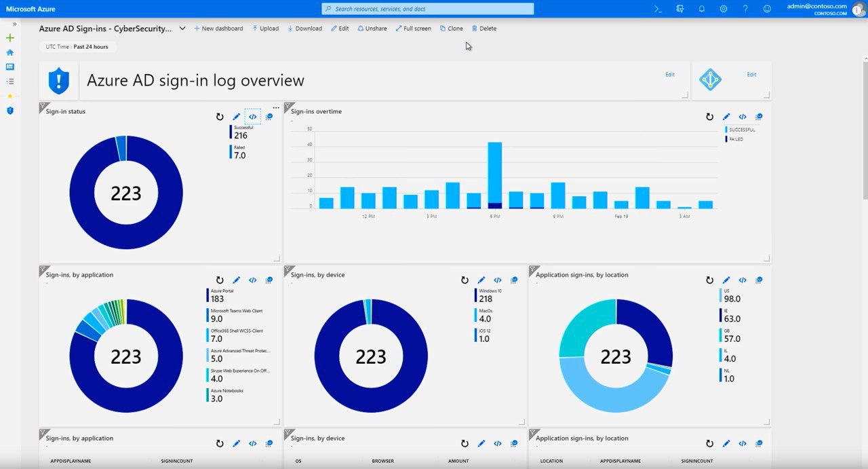Refresh Application sign-ins, by location donut tile
This screenshot has width=868, height=469.
[x=709, y=280]
